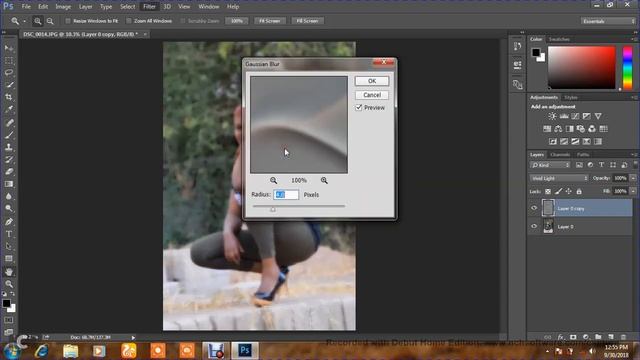640x360 pixels.
Task: Add a Brightness/Contrast adjustment
Action: click(x=552, y=116)
